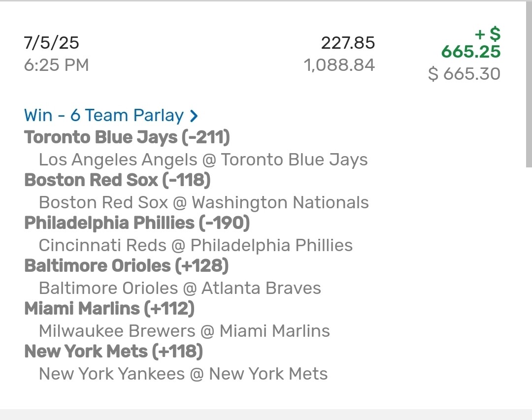Click the Los Angeles Angels @ Toronto matchup
Viewport: 532px width, 420px height.
pos(203,160)
